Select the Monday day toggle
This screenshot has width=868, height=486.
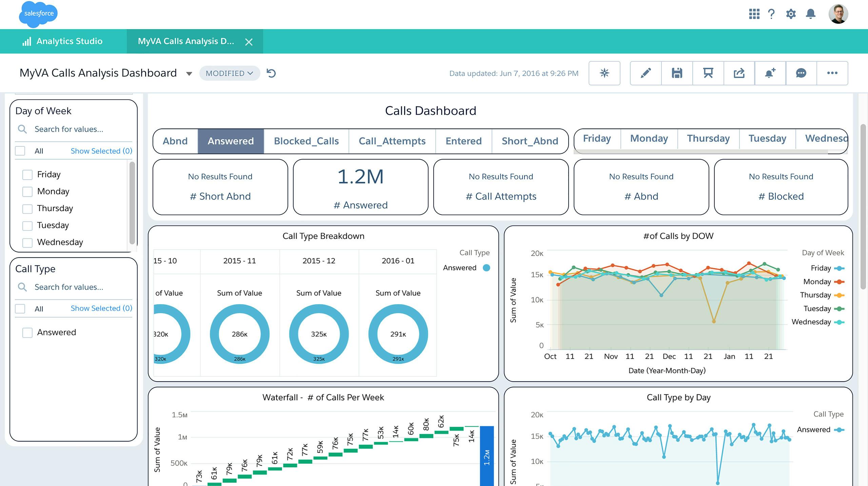pyautogui.click(x=649, y=139)
